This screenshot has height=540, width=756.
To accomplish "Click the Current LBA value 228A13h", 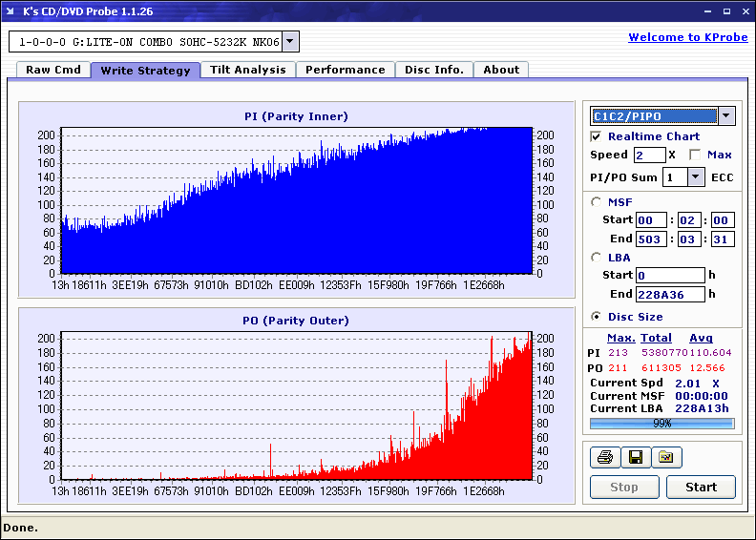I will click(x=702, y=408).
